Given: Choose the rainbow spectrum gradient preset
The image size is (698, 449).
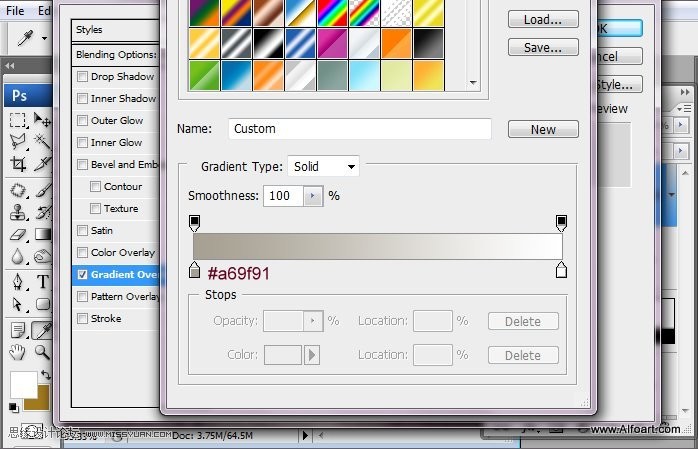Looking at the screenshot, I should tap(332, 12).
